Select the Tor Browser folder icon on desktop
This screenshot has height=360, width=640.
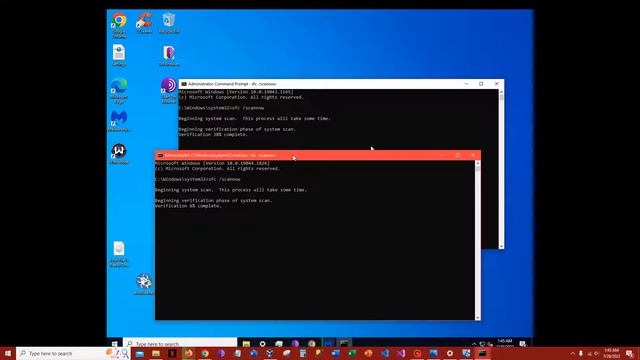(x=169, y=53)
